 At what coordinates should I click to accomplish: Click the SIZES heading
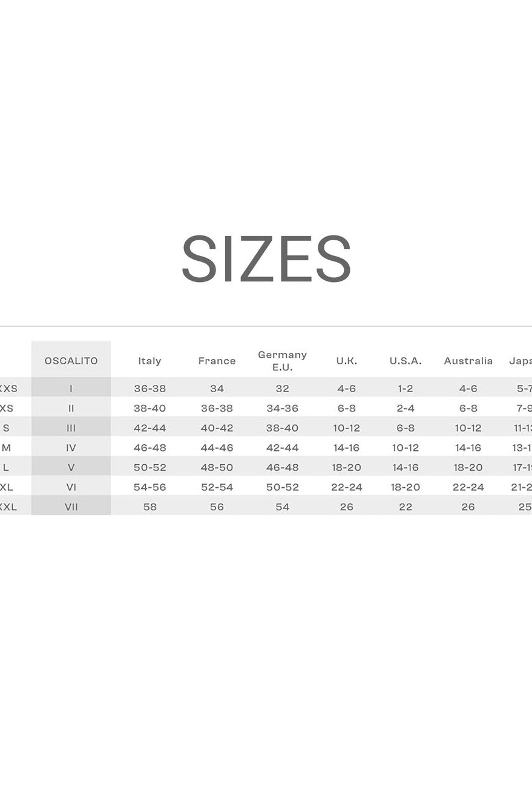click(x=266, y=259)
